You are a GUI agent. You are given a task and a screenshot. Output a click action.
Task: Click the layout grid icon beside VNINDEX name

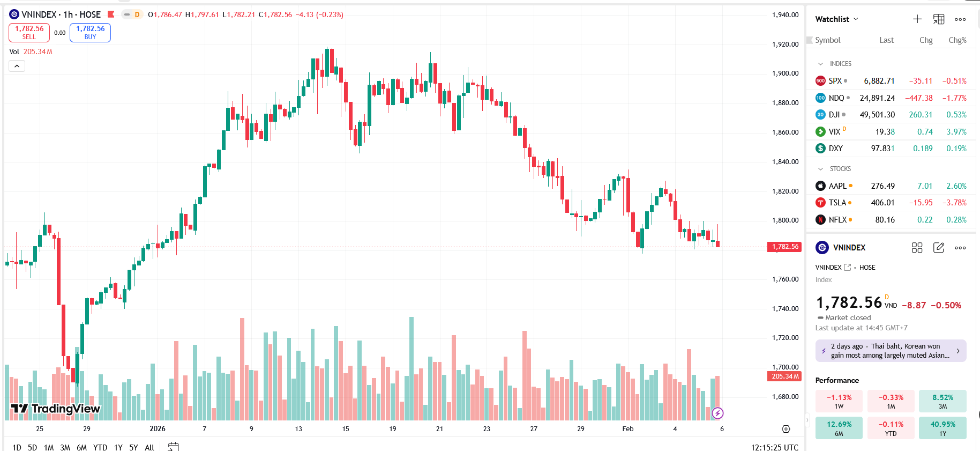pyautogui.click(x=917, y=247)
